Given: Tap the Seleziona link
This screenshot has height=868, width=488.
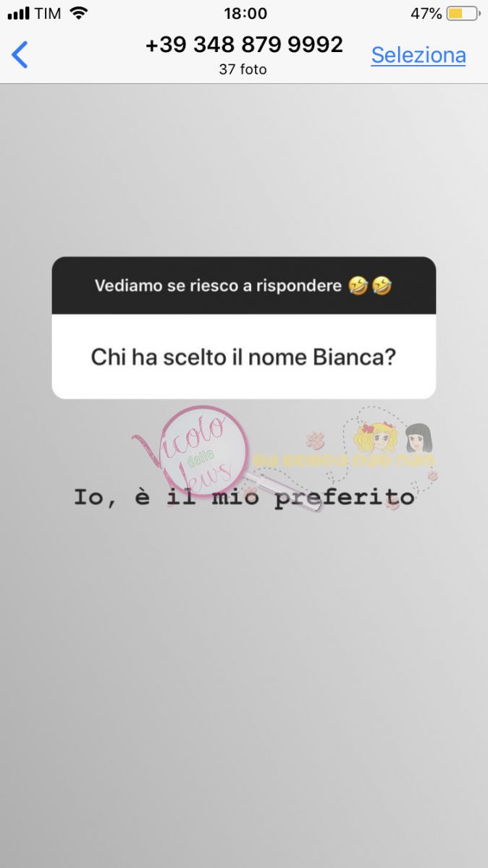Looking at the screenshot, I should coord(418,55).
